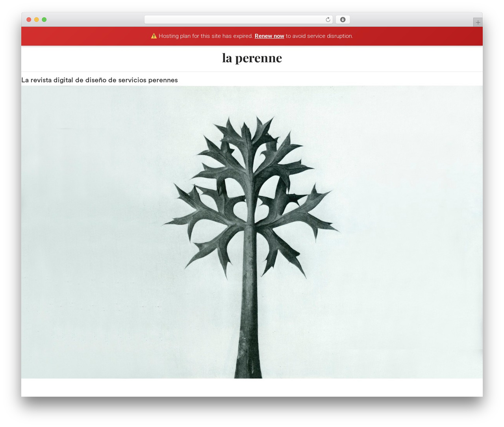Maximize window with green button
Image resolution: width=504 pixels, height=427 pixels.
pos(44,20)
